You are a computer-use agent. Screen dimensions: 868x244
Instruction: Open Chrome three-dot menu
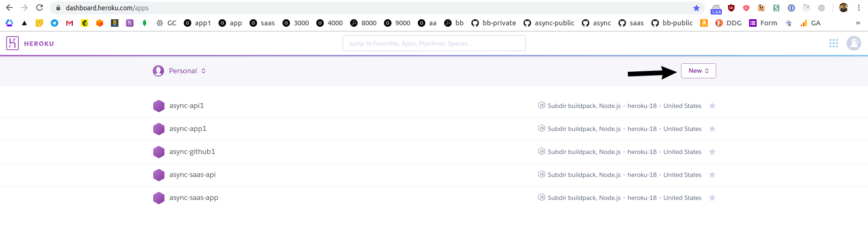coord(859,8)
